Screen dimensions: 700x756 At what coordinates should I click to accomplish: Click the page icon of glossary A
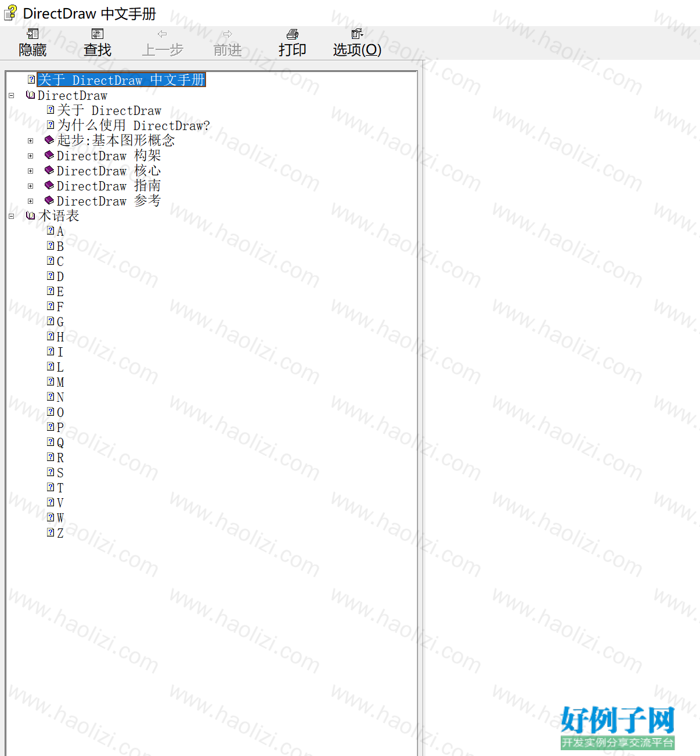point(50,231)
